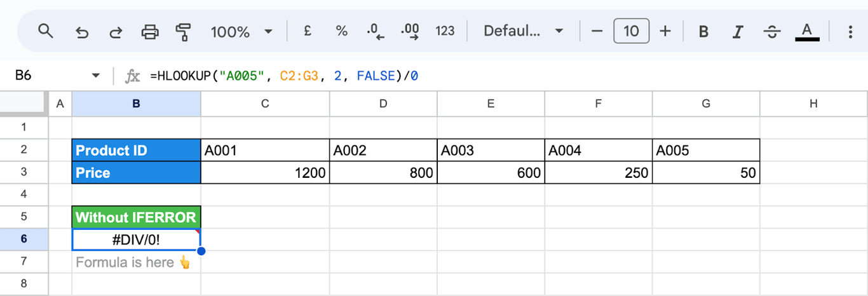Select column B header
The width and height of the screenshot is (868, 296).
137,104
